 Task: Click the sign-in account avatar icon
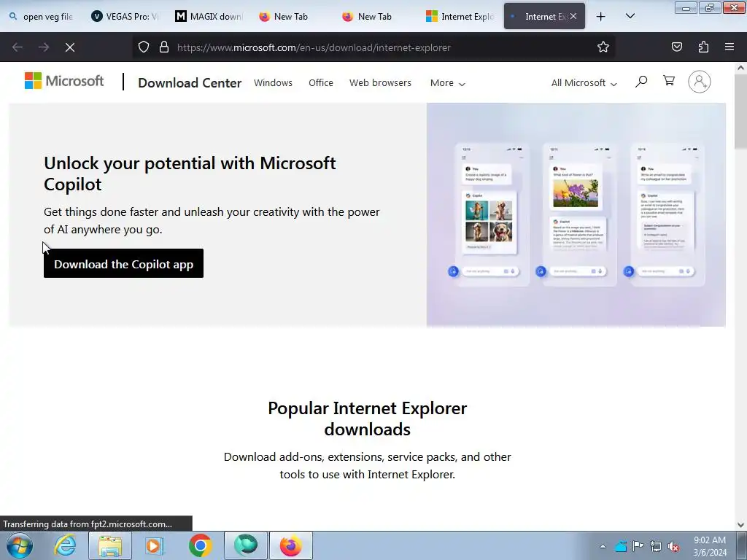point(700,82)
